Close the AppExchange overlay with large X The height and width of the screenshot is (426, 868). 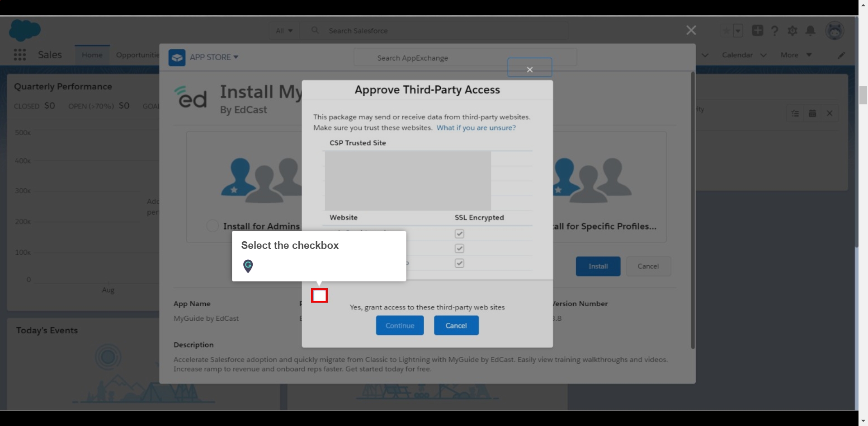coord(691,30)
